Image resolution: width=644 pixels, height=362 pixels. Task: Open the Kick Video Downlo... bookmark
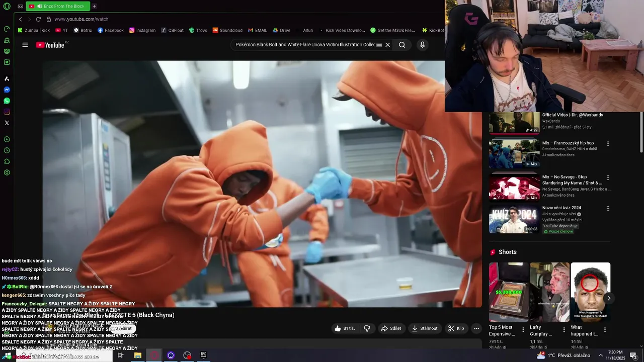[342, 30]
